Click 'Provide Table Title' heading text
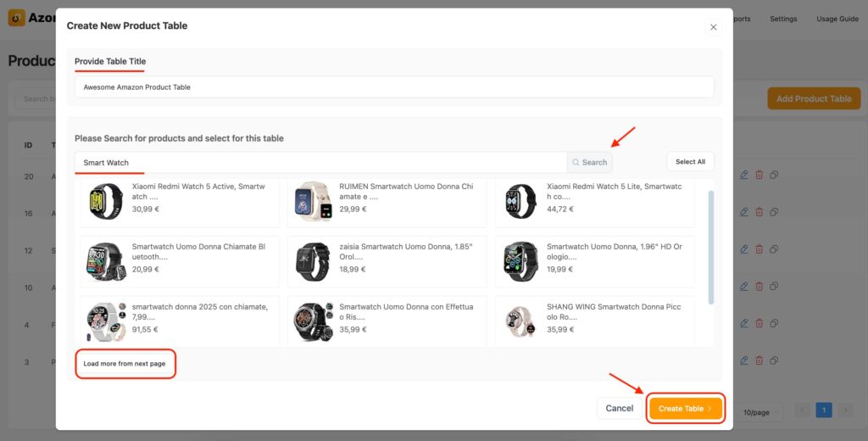868x441 pixels. (110, 61)
